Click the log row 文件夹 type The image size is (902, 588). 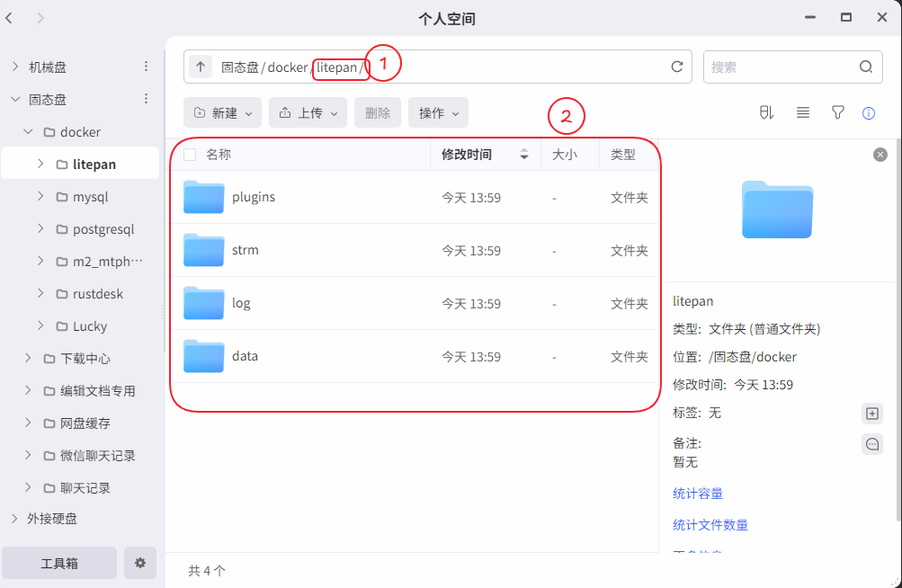630,303
